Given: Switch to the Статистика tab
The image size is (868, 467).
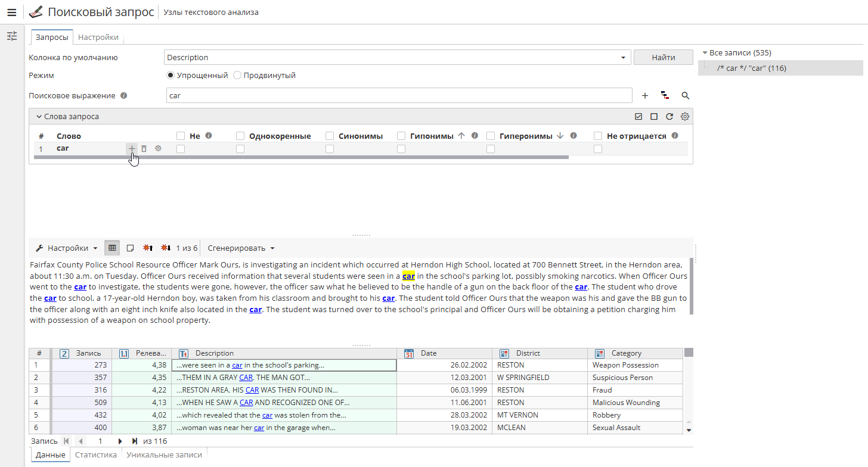Looking at the screenshot, I should click(96, 454).
